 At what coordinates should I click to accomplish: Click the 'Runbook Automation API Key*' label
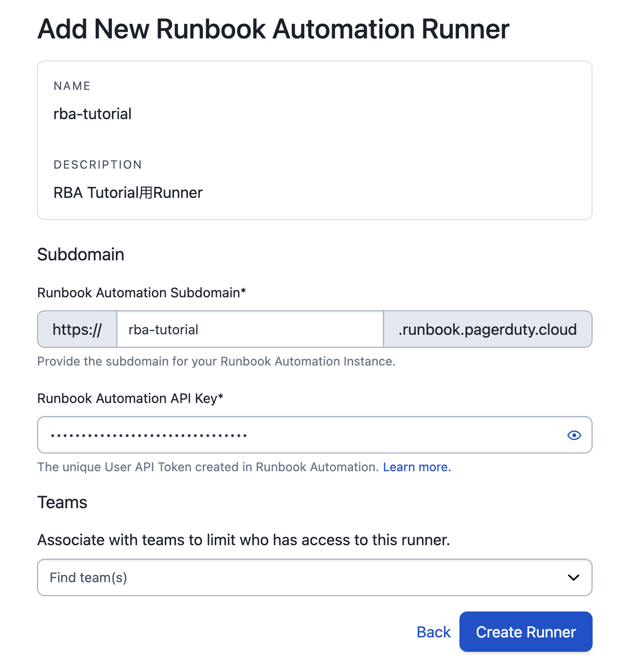130,398
